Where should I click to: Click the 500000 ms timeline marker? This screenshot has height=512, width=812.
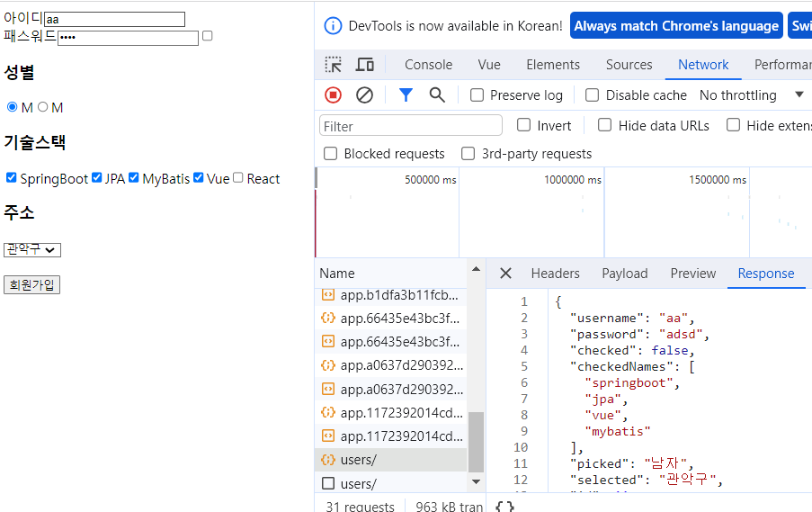point(431,180)
